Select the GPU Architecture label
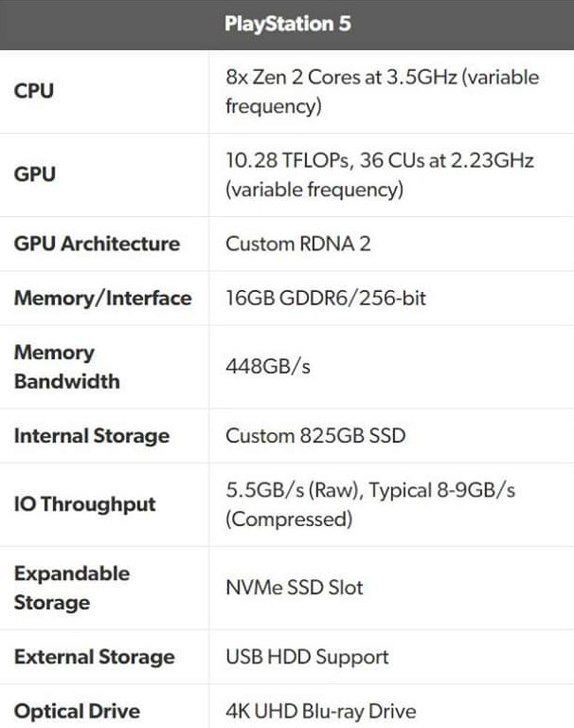The width and height of the screenshot is (574, 728). [97, 244]
